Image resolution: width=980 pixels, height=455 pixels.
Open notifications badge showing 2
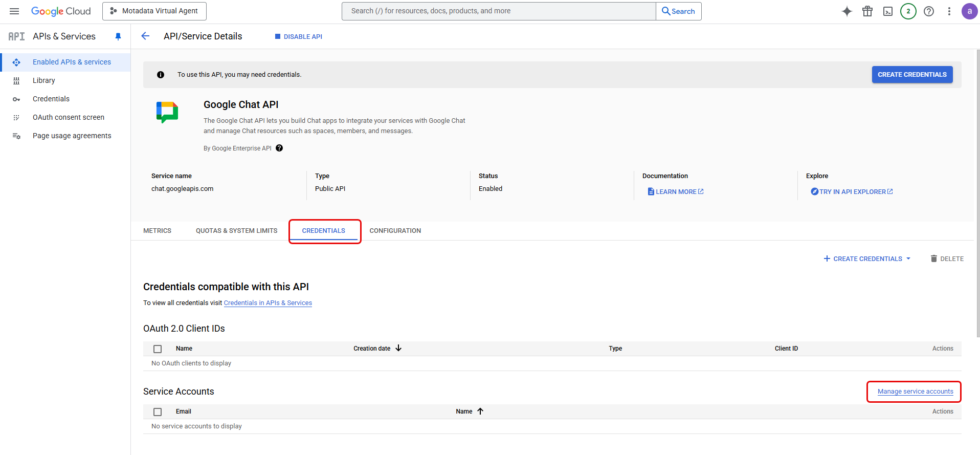pos(908,11)
